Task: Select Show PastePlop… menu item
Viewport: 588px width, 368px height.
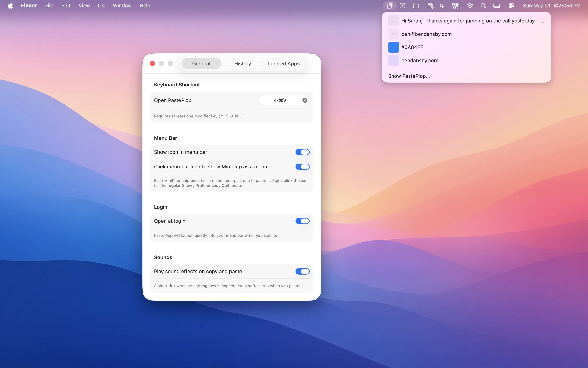Action: [466, 76]
